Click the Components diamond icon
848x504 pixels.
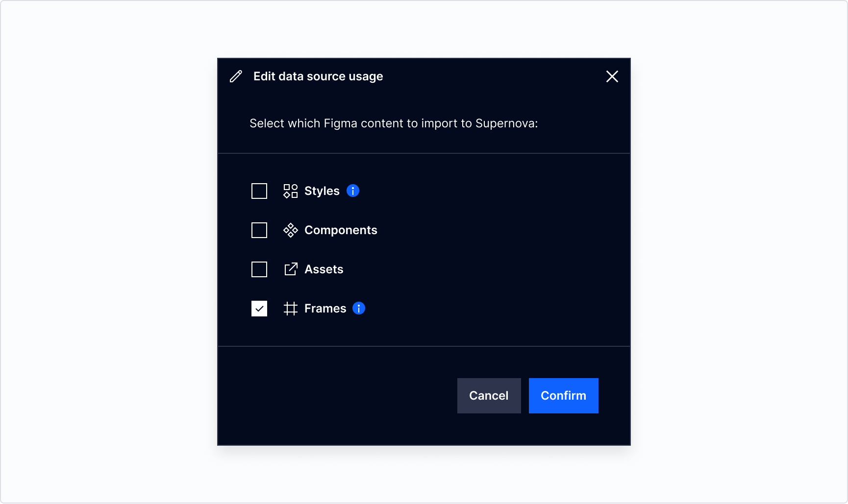point(290,230)
